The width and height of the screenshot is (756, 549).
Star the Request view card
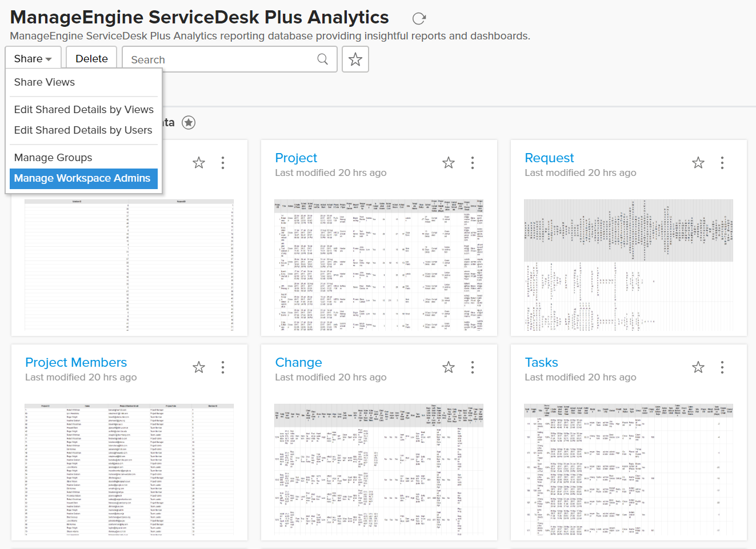pyautogui.click(x=698, y=163)
